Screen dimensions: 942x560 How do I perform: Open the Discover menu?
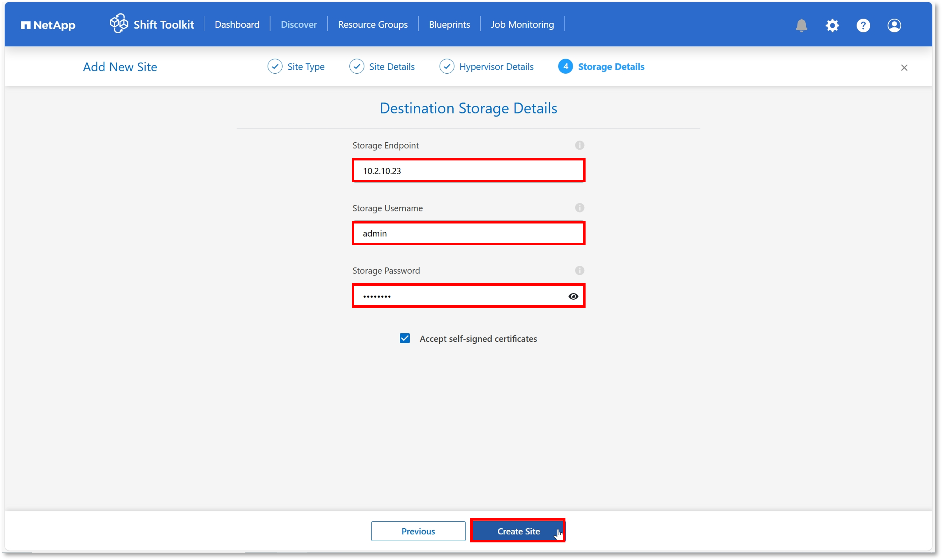click(x=298, y=25)
